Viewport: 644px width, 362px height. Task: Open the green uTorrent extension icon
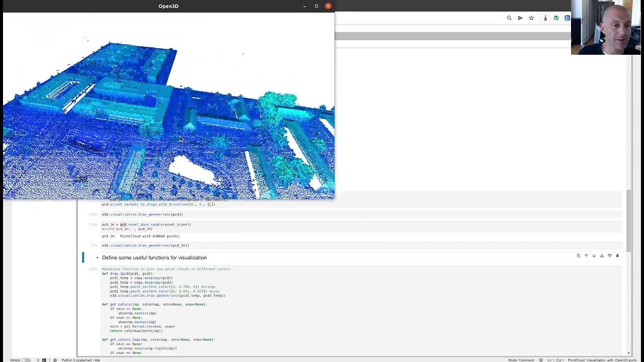coord(556,18)
